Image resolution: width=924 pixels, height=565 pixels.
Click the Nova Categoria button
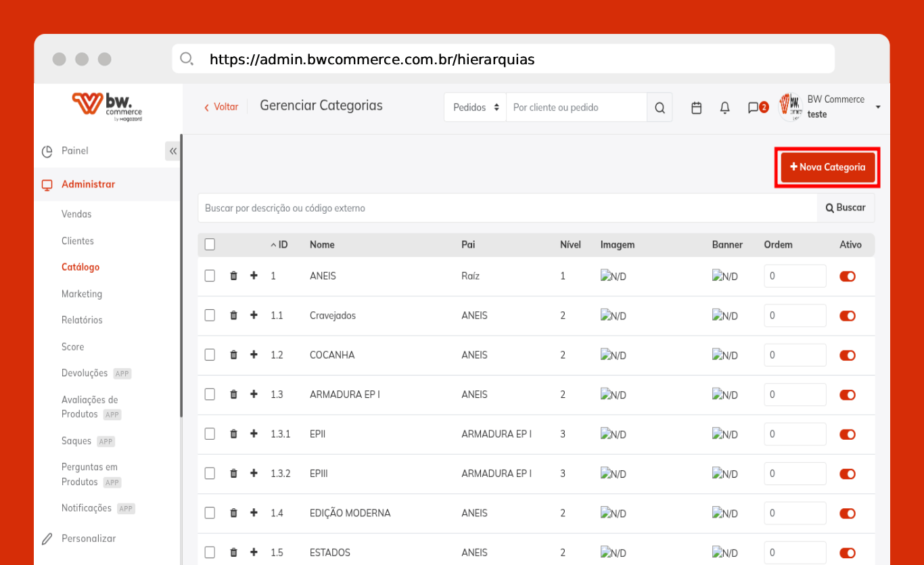coord(827,167)
